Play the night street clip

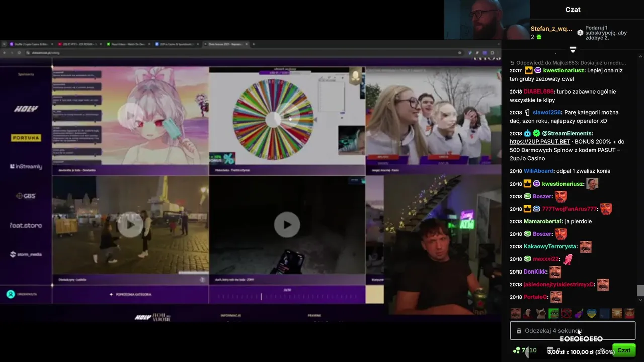[x=130, y=225]
